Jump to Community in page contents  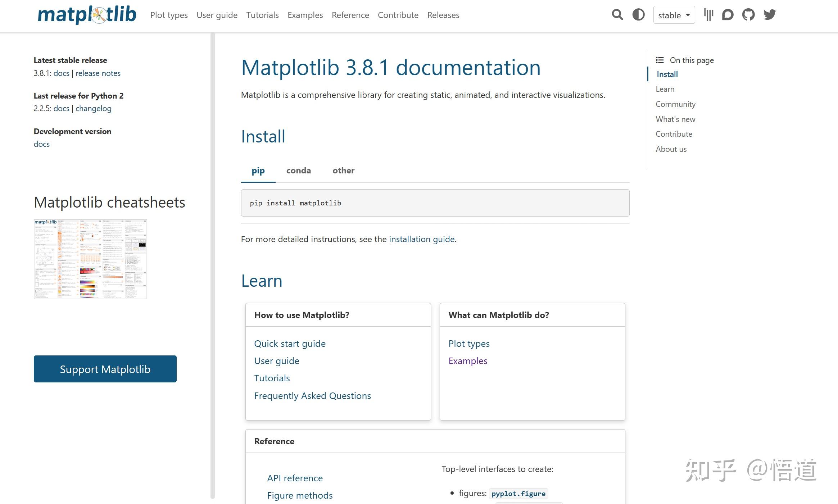[x=675, y=104]
